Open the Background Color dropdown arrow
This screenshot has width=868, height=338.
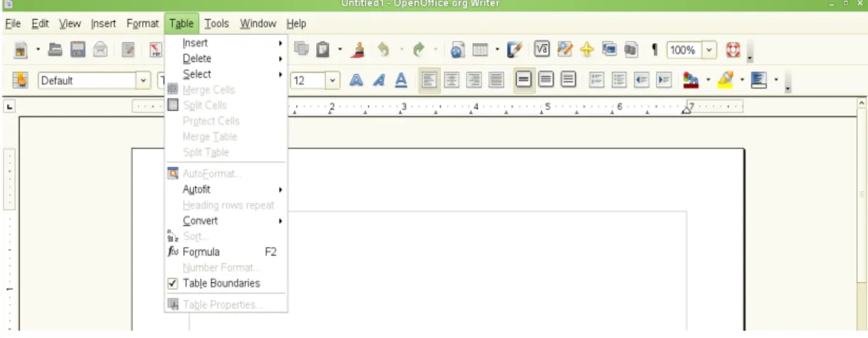click(x=775, y=80)
